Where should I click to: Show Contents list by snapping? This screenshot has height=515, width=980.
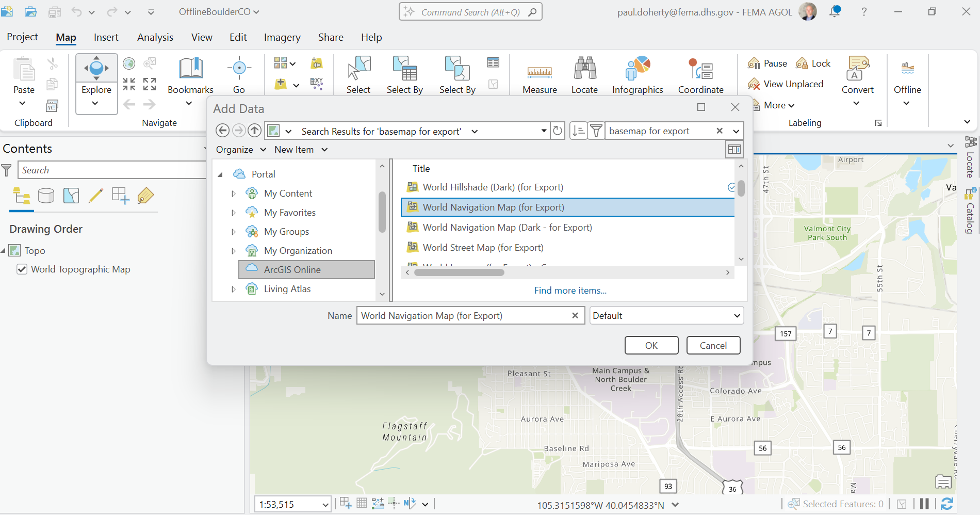pos(121,196)
